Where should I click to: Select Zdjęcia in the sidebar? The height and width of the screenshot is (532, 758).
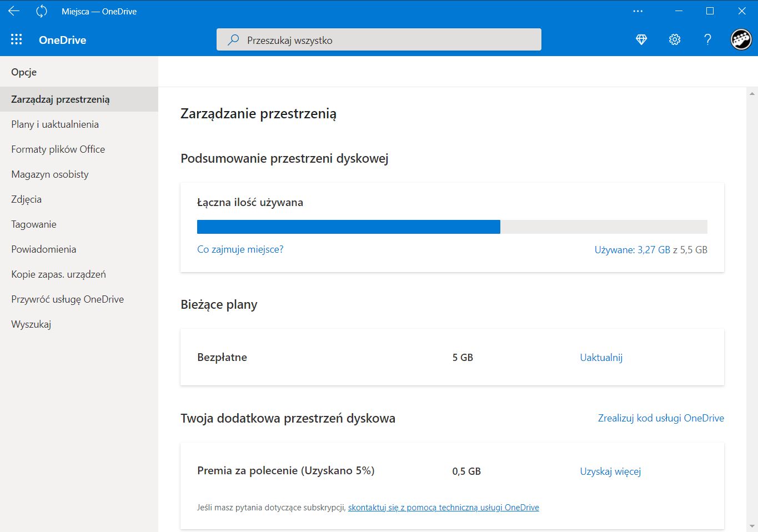pos(26,199)
